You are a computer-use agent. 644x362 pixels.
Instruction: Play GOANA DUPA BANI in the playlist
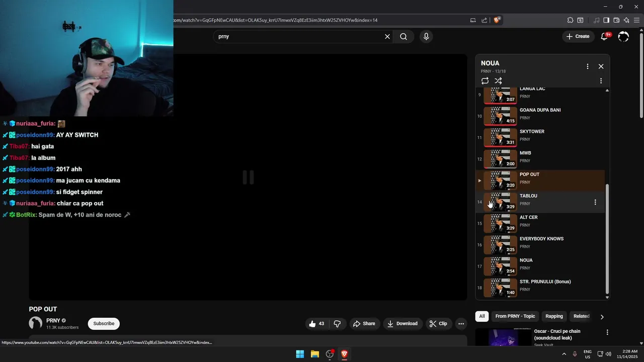[x=541, y=116]
